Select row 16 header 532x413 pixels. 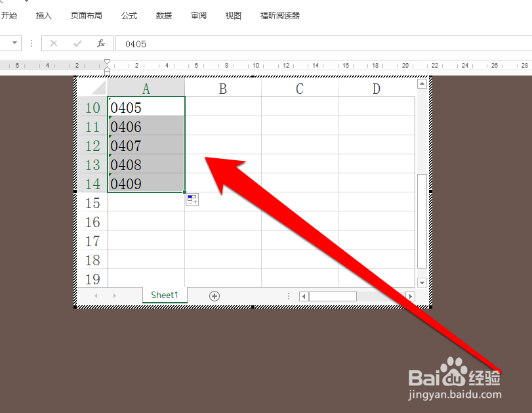click(92, 222)
